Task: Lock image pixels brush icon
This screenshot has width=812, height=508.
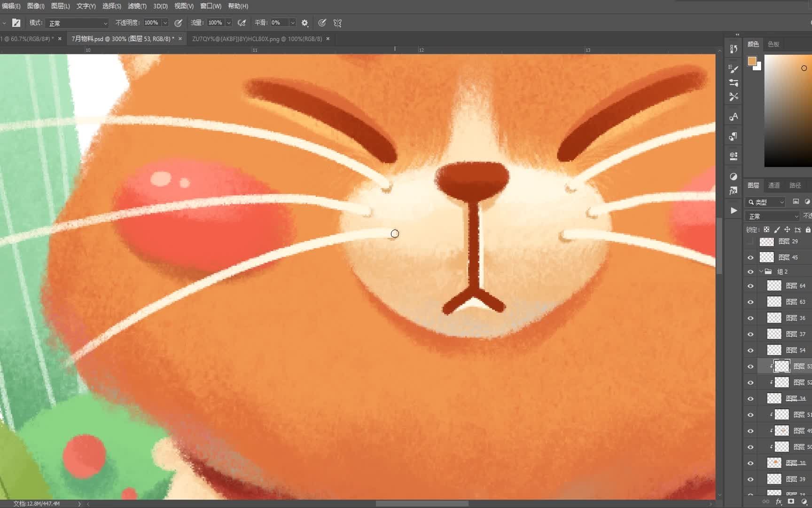Action: (777, 230)
